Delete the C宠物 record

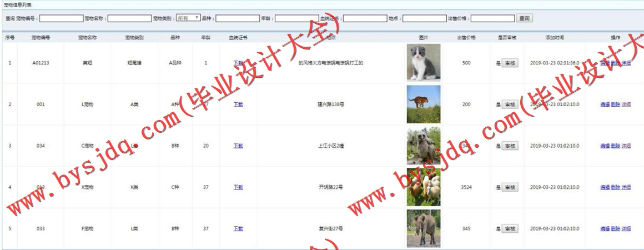(615, 146)
